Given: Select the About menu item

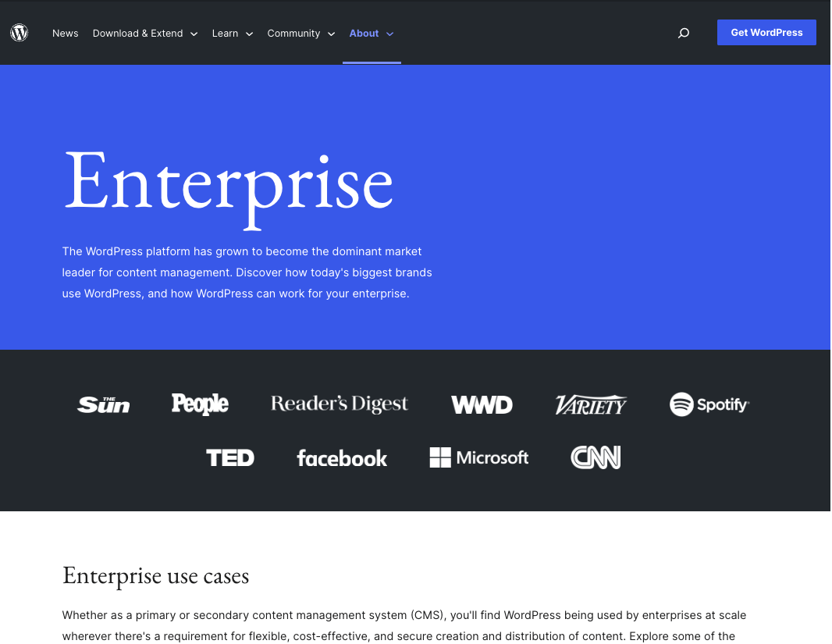Looking at the screenshot, I should point(364,33).
